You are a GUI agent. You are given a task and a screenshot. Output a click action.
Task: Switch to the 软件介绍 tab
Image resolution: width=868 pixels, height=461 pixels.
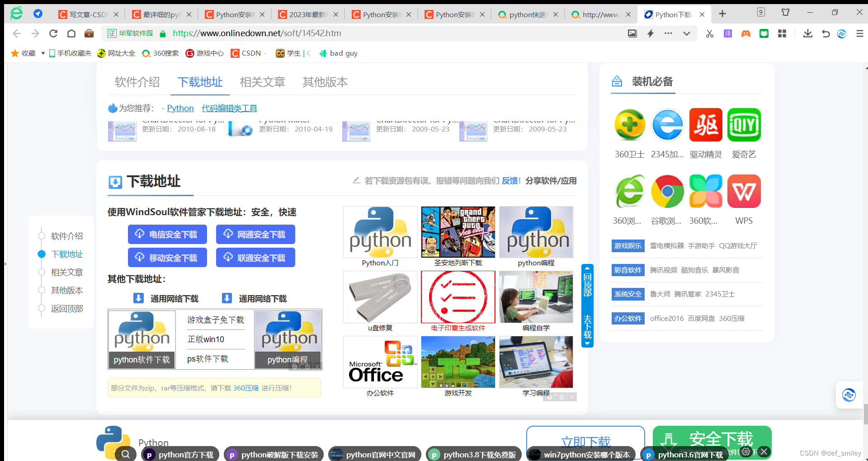click(x=137, y=82)
